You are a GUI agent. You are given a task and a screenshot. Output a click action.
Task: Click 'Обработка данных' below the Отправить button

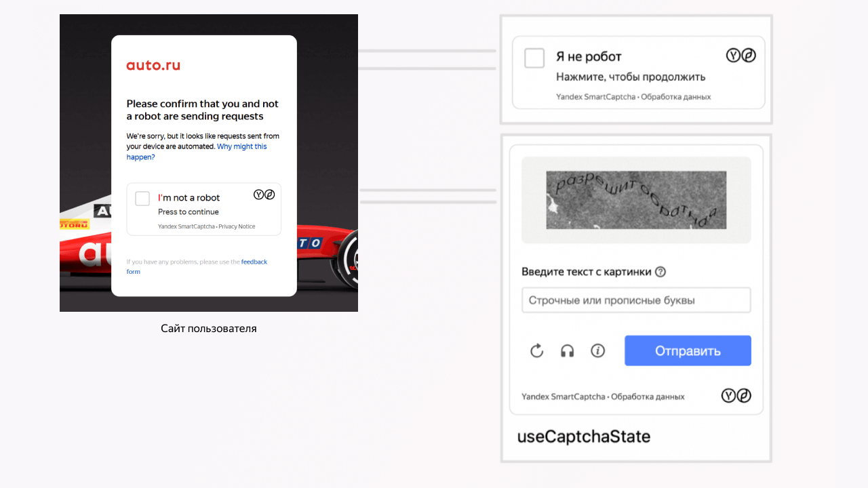(648, 396)
